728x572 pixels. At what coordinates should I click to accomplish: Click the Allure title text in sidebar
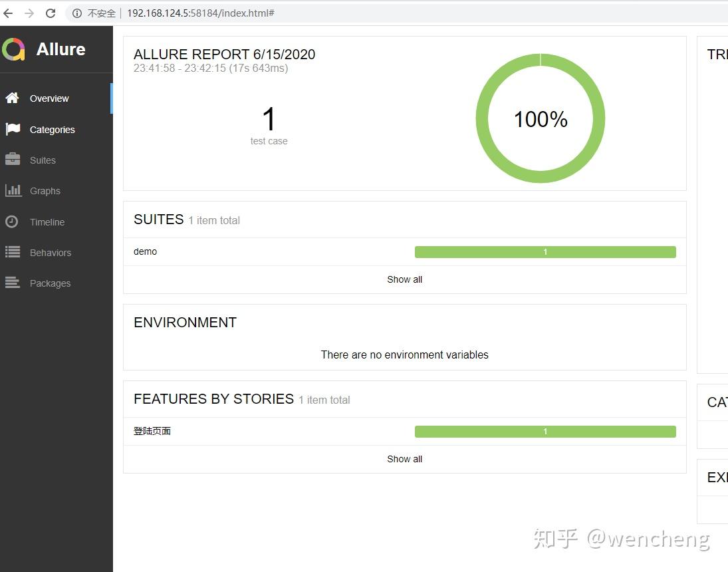(x=61, y=49)
